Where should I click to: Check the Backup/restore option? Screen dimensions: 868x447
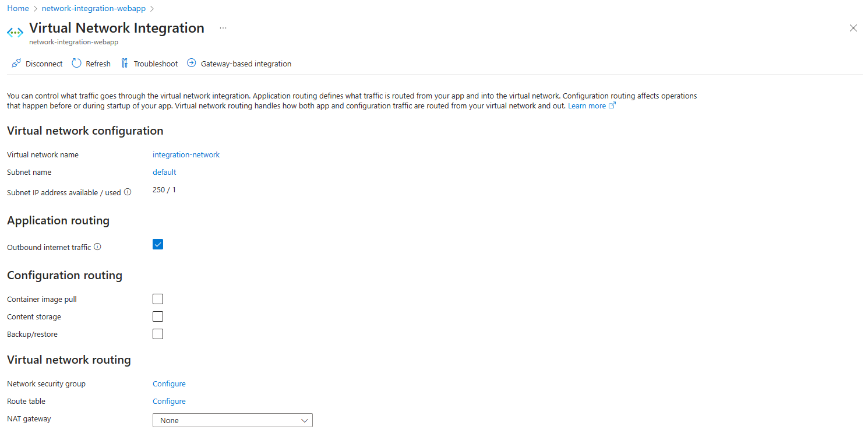[x=157, y=333]
